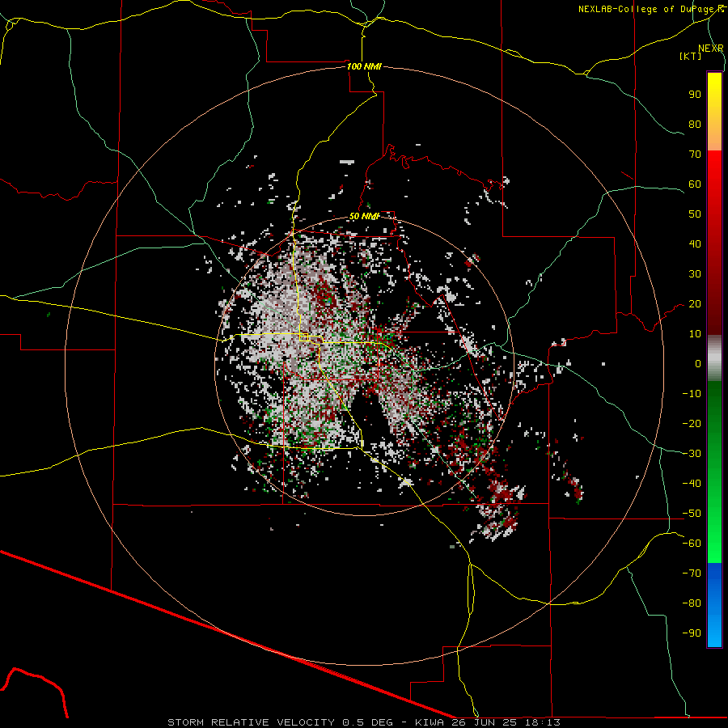Image resolution: width=728 pixels, height=728 pixels.
Task: Select the 60 value on velocity scale
Action: click(695, 184)
